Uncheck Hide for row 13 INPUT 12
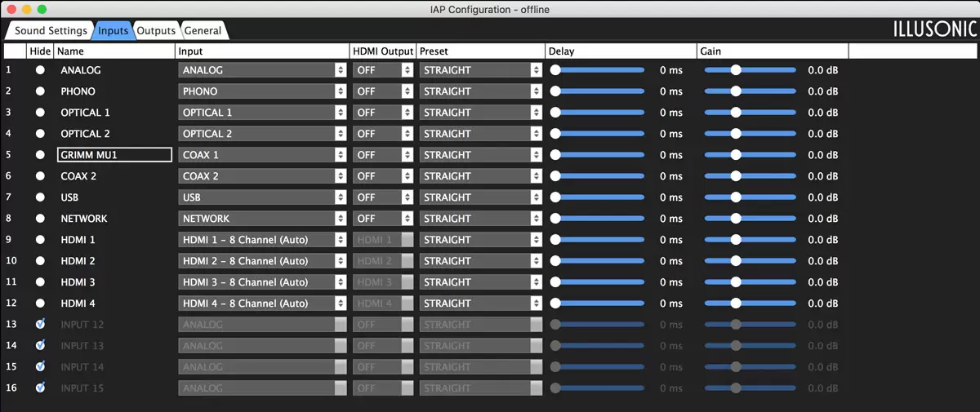980x412 pixels. tap(40, 325)
